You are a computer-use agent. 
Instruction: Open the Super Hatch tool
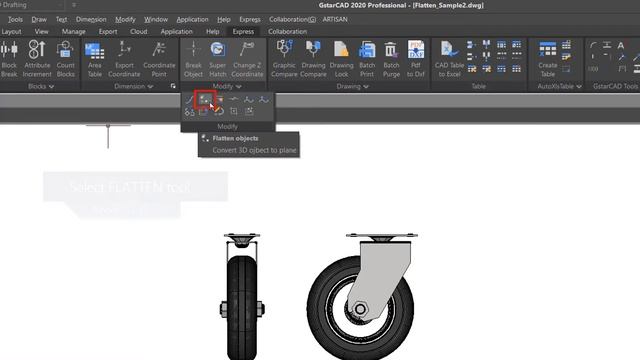tap(218, 59)
